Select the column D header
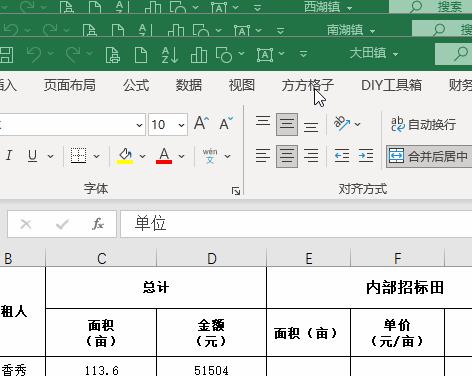The height and width of the screenshot is (376, 472). (212, 258)
